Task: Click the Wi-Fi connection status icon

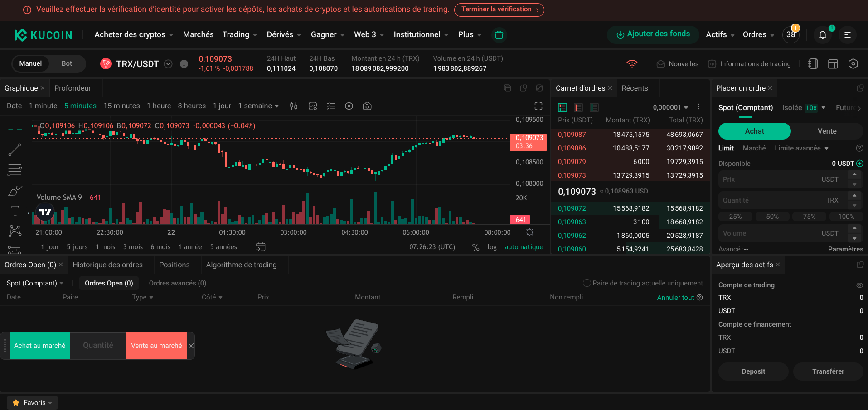Action: 632,64
